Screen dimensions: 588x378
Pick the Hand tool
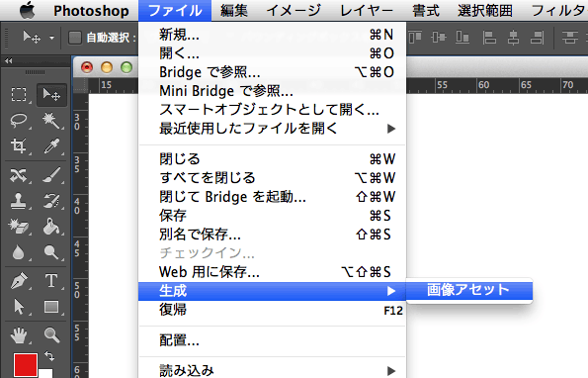(19, 335)
